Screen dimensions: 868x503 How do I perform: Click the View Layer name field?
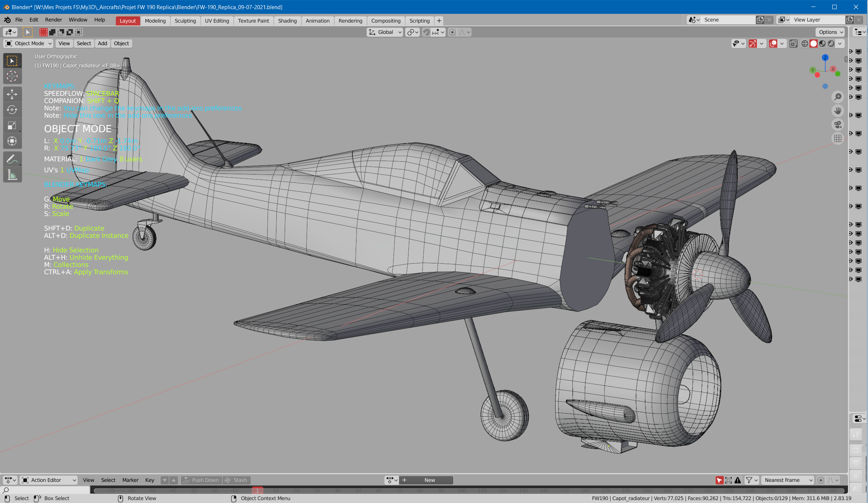pyautogui.click(x=818, y=20)
